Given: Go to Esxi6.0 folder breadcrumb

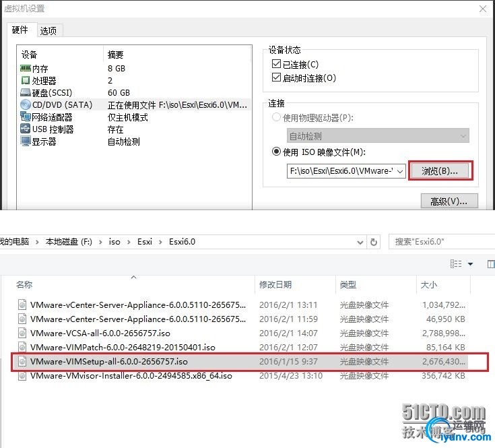Looking at the screenshot, I should coord(182,242).
